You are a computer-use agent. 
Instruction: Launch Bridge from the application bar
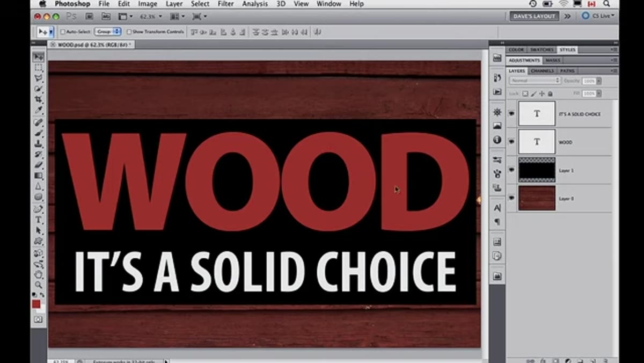click(90, 17)
